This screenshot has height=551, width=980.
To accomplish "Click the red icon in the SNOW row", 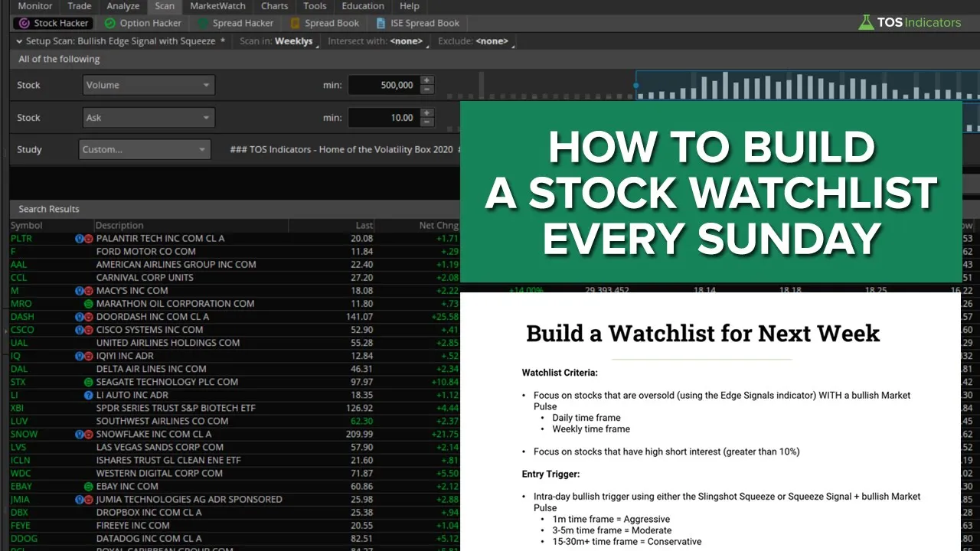I will pyautogui.click(x=88, y=434).
